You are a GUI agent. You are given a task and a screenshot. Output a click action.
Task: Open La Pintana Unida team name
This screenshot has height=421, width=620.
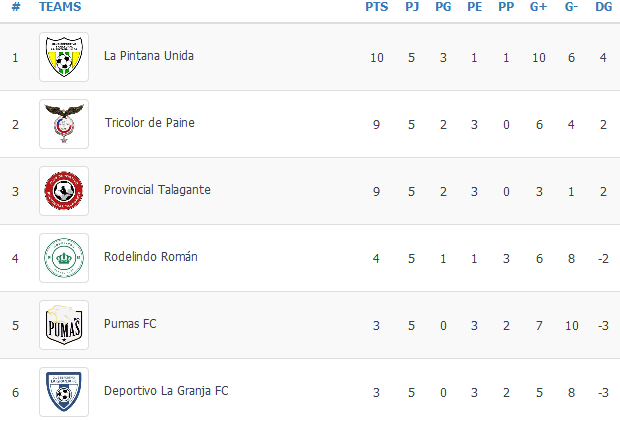149,56
